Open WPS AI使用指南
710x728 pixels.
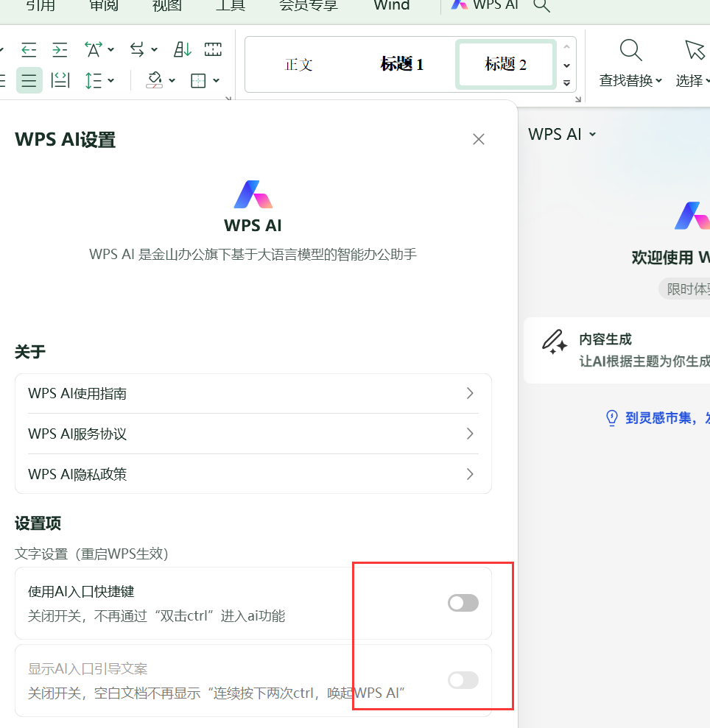(253, 393)
